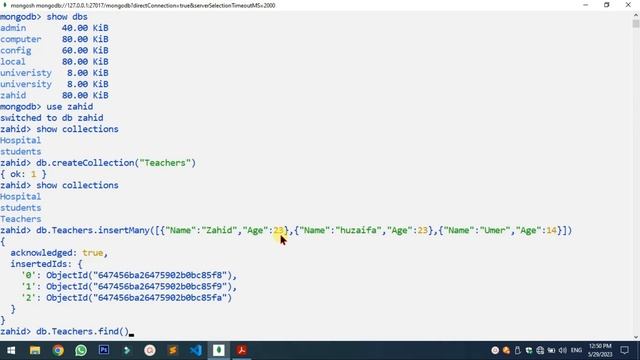Screen dimensions: 640x360
Task: Click the 'show dbs' command text
Action: [x=67, y=17]
